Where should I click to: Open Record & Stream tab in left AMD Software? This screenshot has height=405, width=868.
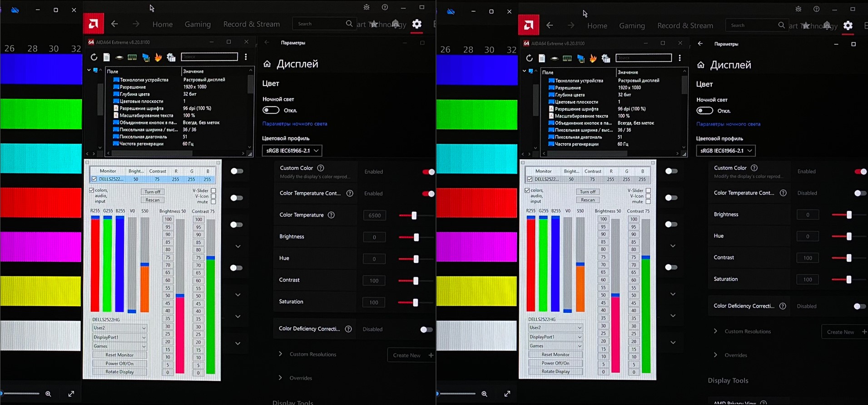(x=252, y=24)
